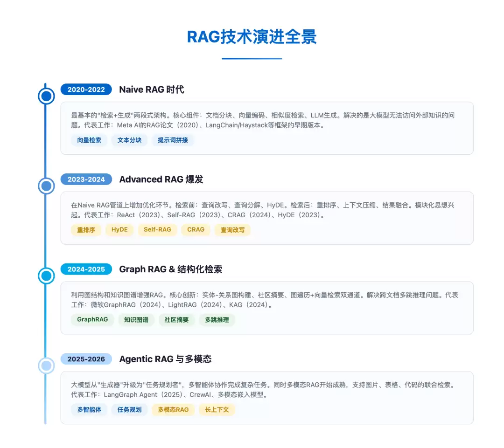This screenshot has height=448, width=504.
Task: Select the 2025-2026 date badge
Action: coord(86,359)
